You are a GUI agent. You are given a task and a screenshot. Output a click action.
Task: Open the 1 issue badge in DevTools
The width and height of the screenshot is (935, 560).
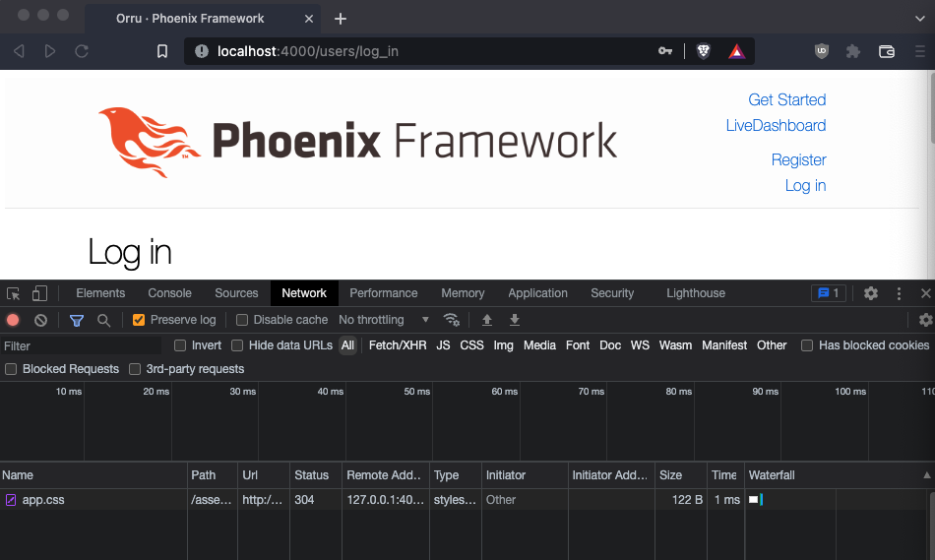pos(829,293)
